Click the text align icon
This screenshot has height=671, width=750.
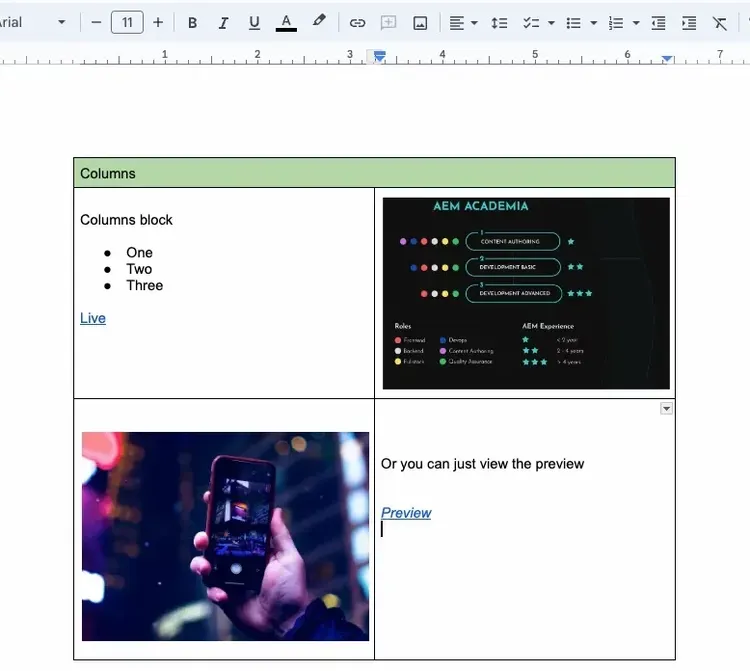click(457, 22)
